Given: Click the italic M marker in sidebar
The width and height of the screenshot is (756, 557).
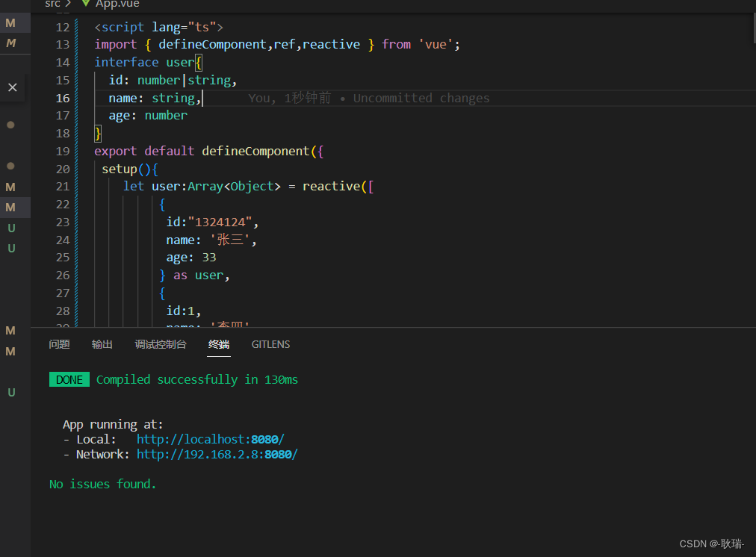Looking at the screenshot, I should pyautogui.click(x=10, y=43).
